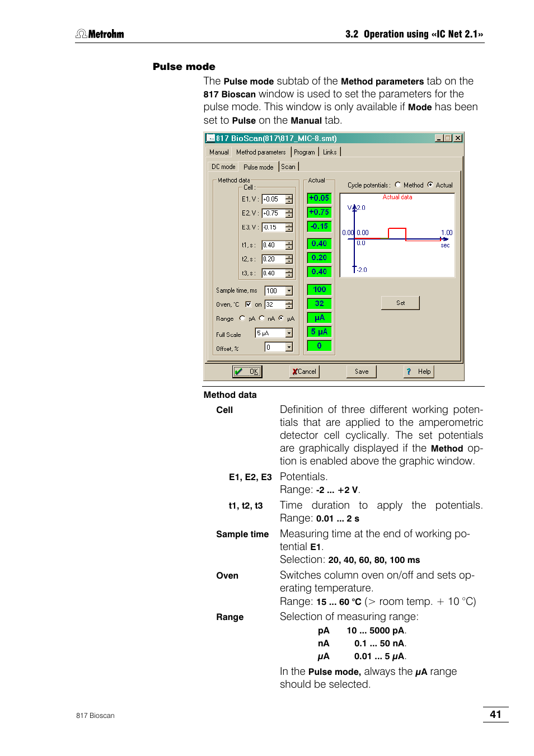
Task: Minimize the 817 BioScan window
Action: pos(439,138)
